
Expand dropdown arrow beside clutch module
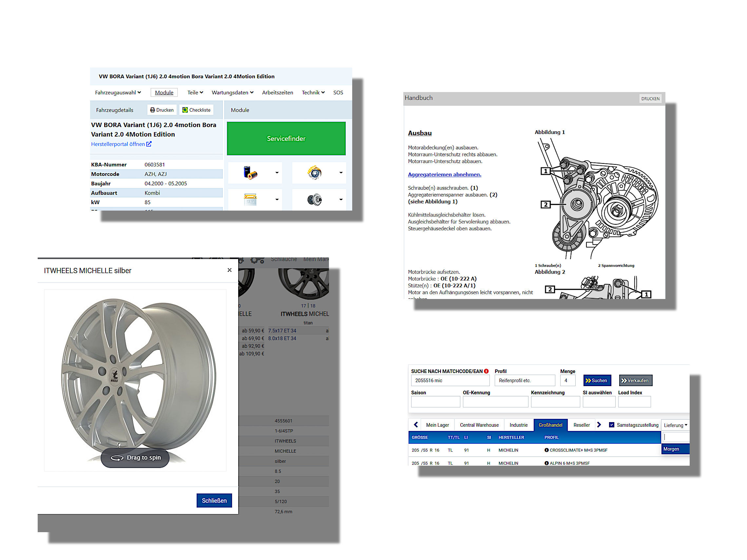pyautogui.click(x=341, y=199)
